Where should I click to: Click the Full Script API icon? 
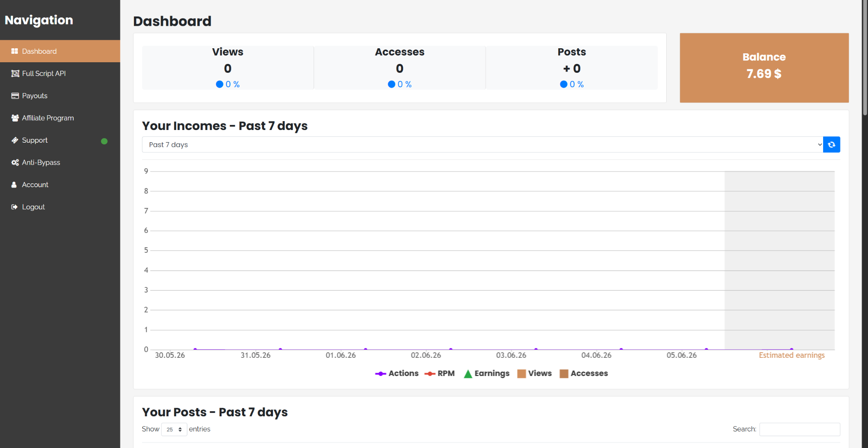15,74
